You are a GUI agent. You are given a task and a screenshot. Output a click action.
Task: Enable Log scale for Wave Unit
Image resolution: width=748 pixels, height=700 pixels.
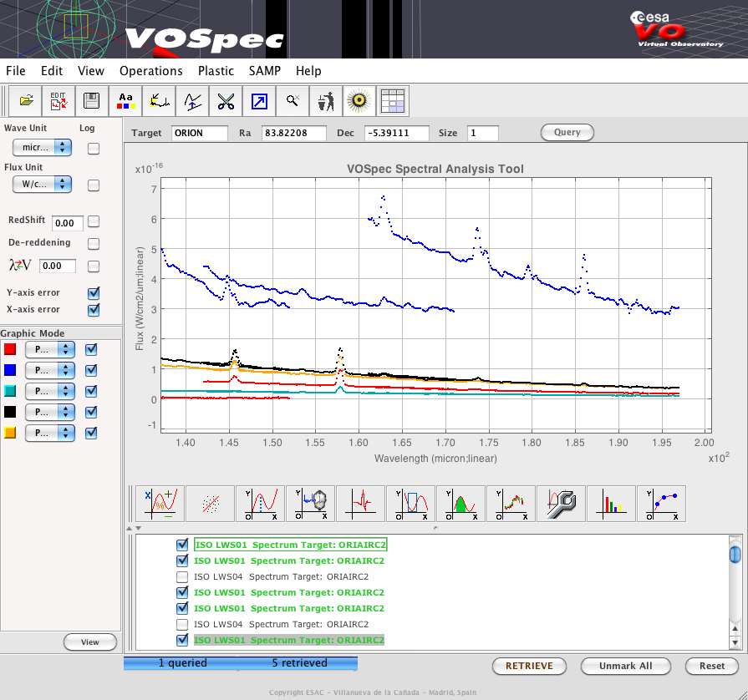[94, 149]
